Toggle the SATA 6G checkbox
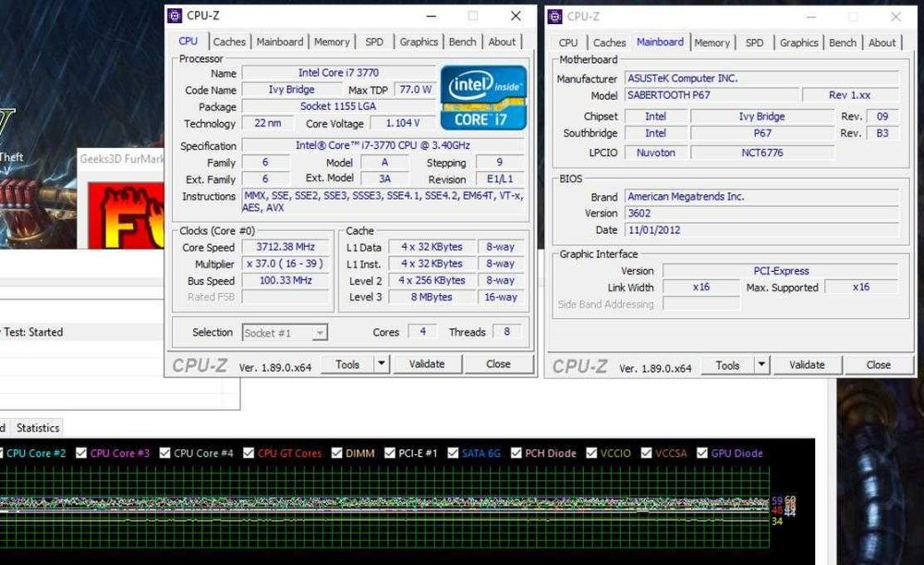 [453, 453]
